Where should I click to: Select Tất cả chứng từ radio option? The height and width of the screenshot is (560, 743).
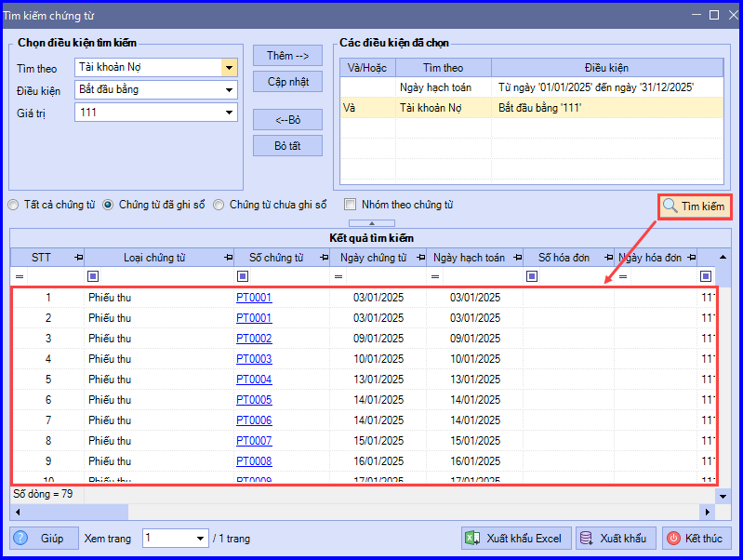click(x=13, y=205)
